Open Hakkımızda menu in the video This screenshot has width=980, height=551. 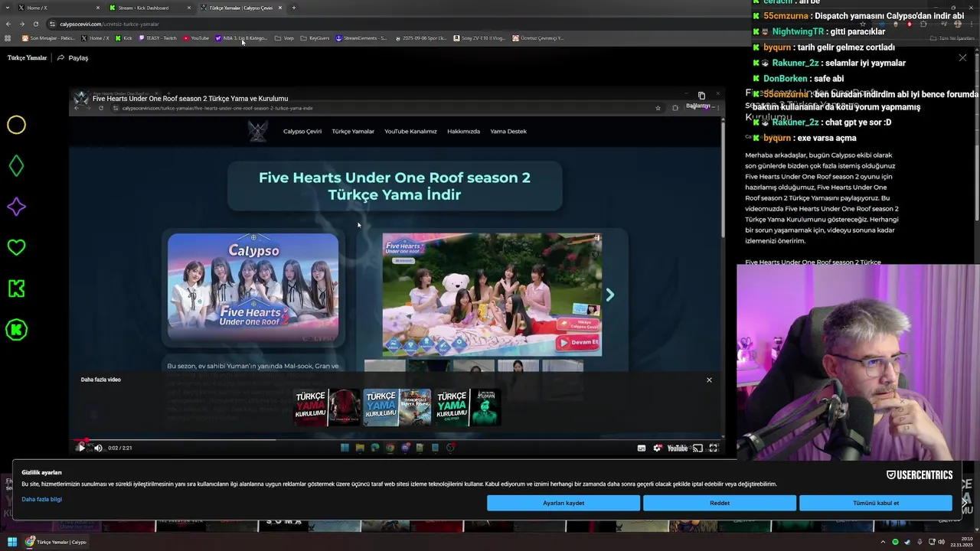[463, 131]
